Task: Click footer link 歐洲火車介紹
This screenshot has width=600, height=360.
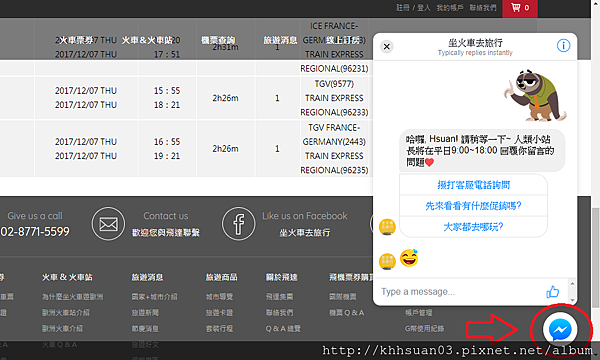Action: tap(62, 329)
